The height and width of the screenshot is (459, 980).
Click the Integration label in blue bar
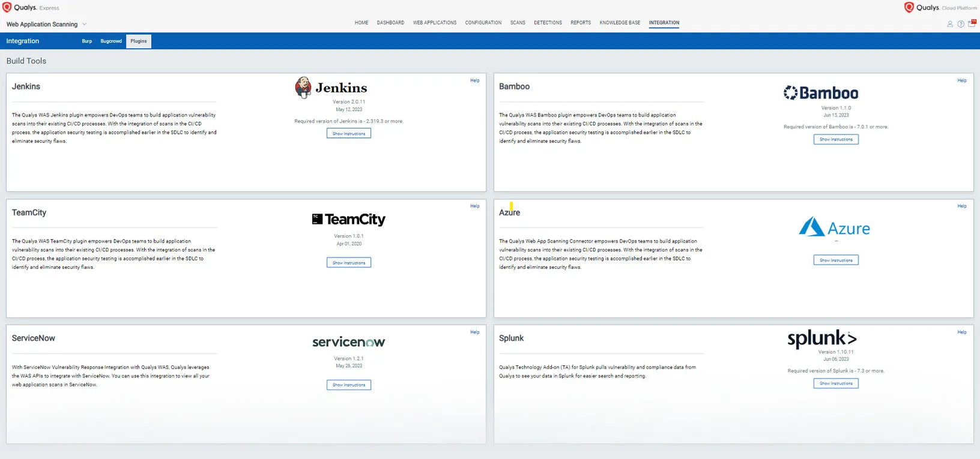(23, 41)
